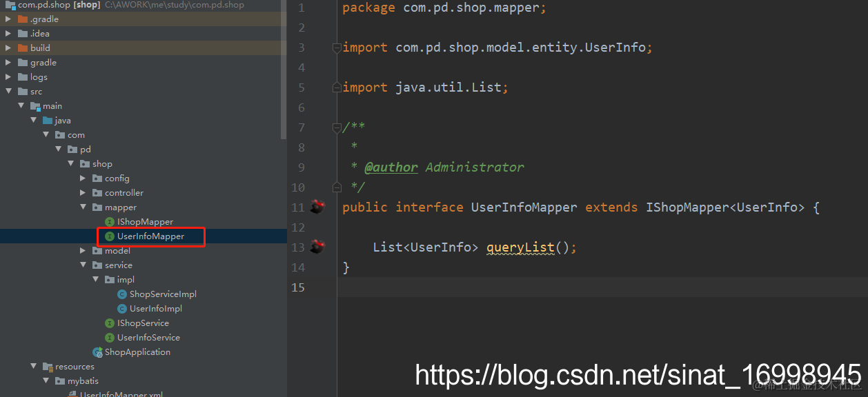Collapse the mybatis folder arrow
Screen dimensions: 868x397
(46, 381)
